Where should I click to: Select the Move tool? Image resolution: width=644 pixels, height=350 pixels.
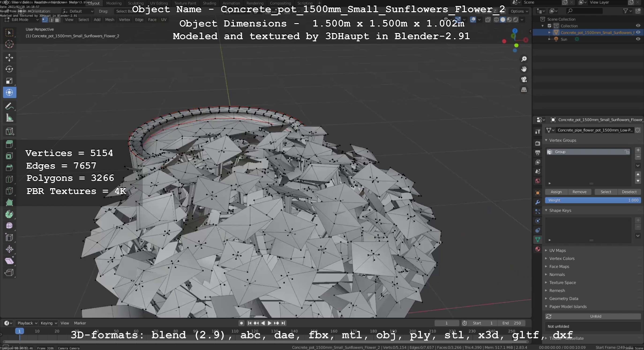tap(9, 57)
